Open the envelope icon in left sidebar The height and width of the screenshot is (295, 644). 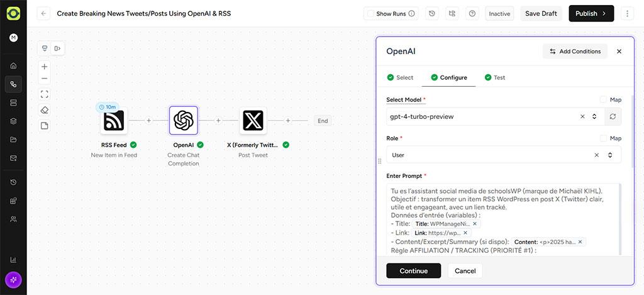(x=13, y=158)
